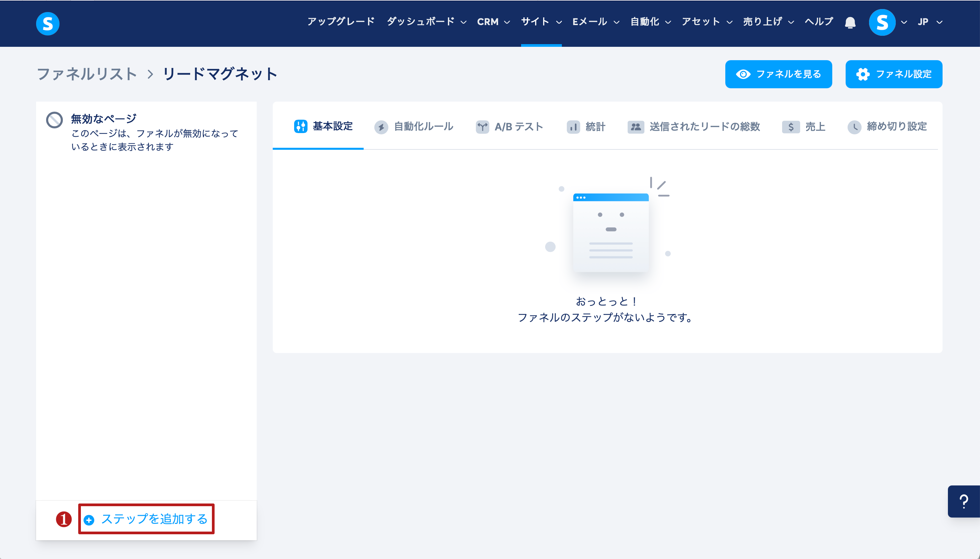Expand the 自動化 menu dropdown
Image resolution: width=980 pixels, height=559 pixels.
coord(668,22)
